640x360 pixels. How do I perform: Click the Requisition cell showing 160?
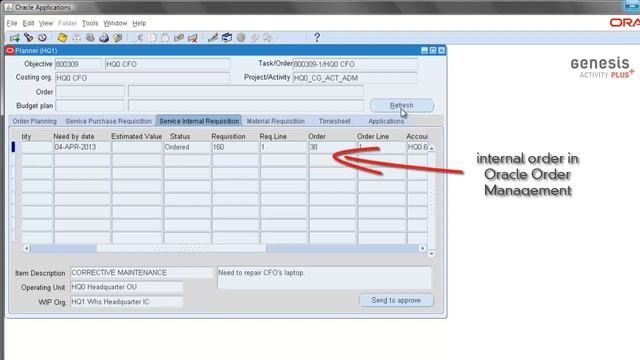point(235,147)
